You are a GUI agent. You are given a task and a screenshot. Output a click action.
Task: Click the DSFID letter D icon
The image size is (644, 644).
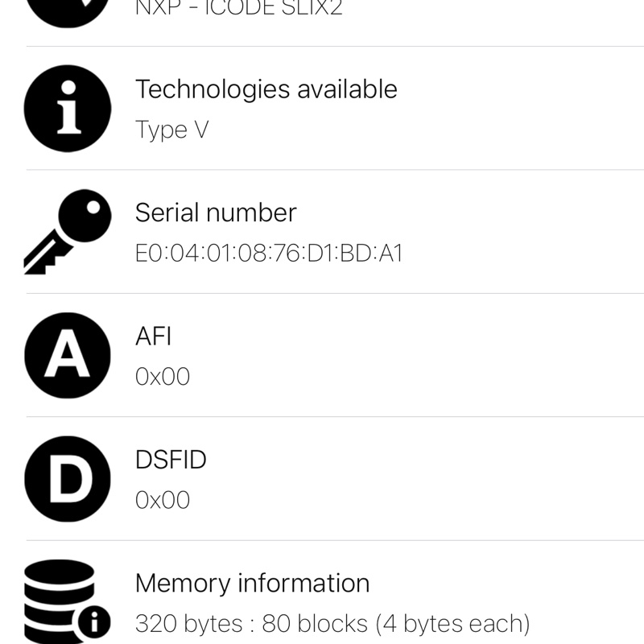68,479
